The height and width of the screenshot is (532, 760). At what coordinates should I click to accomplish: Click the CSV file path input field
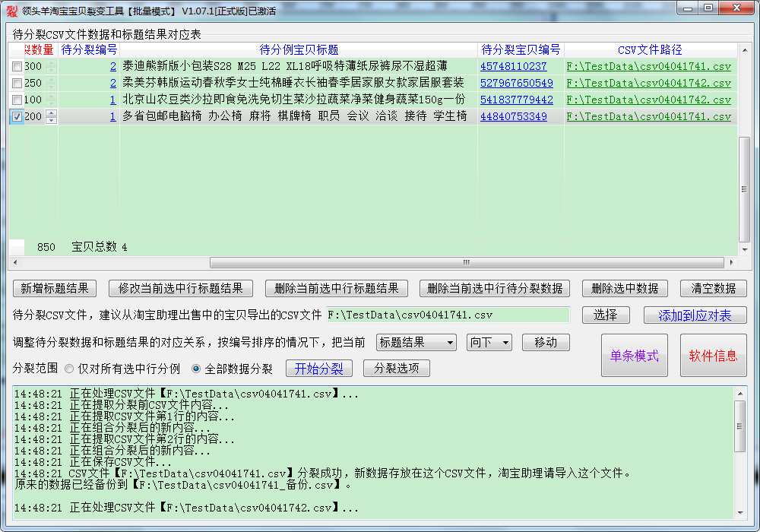(x=448, y=315)
